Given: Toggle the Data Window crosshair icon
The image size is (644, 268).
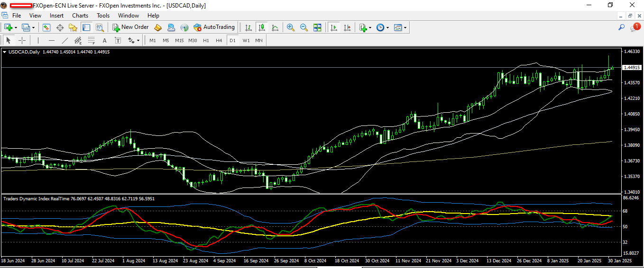Looking at the screenshot, I should coord(60,27).
